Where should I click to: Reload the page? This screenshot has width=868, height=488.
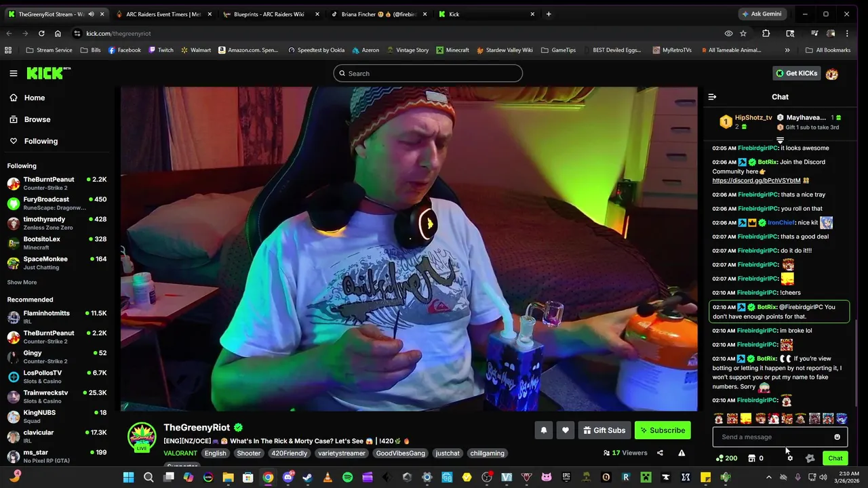[x=41, y=33]
